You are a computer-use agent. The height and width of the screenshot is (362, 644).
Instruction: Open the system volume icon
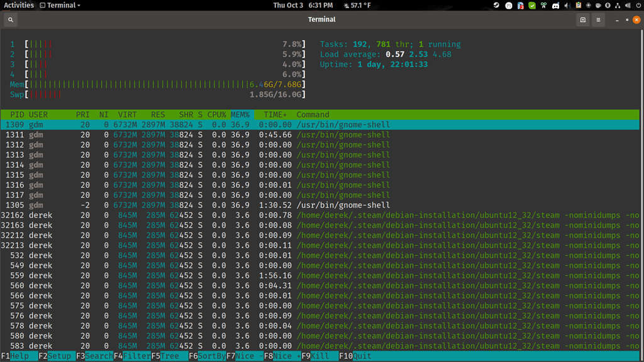coord(628,5)
